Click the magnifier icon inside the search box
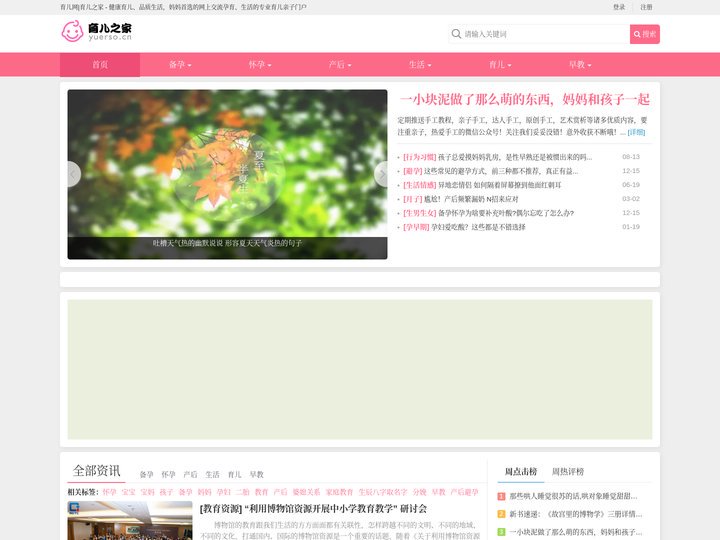 coord(456,34)
